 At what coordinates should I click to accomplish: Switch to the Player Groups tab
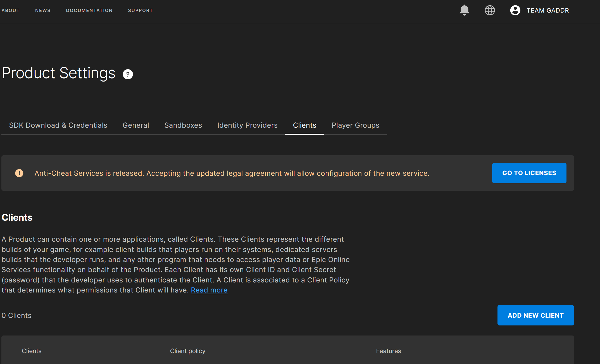(355, 125)
